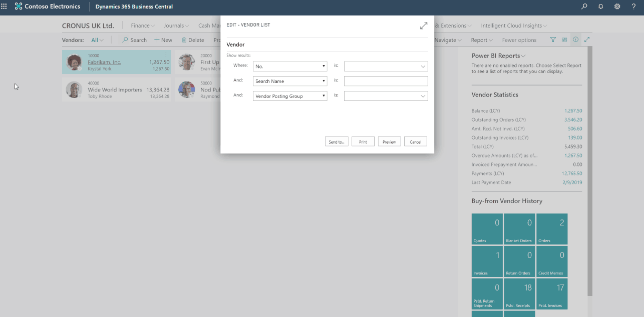Search the vendor list
Image resolution: width=644 pixels, height=317 pixels.
click(x=134, y=40)
